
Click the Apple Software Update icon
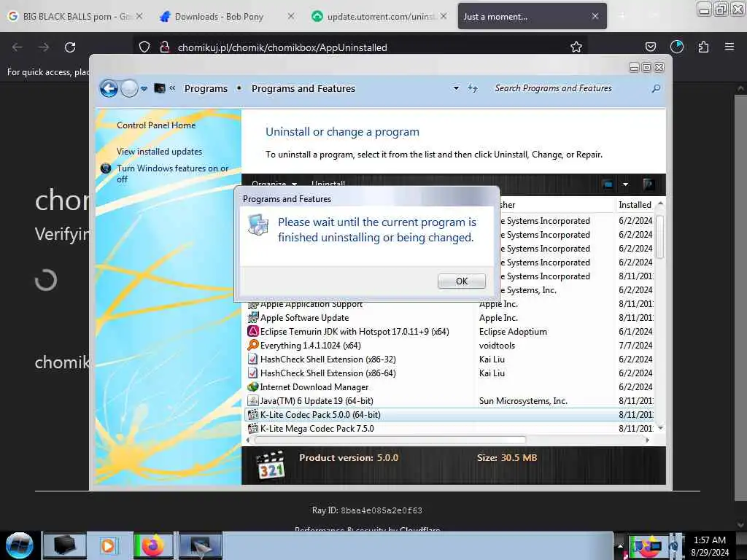tap(253, 317)
